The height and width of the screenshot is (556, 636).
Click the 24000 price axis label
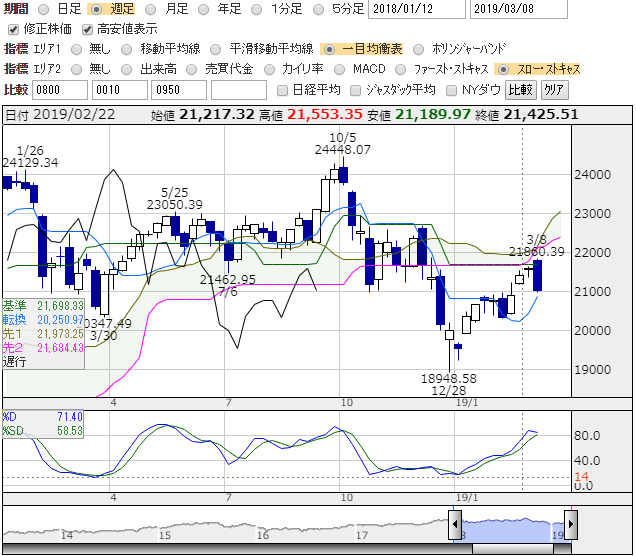(x=592, y=175)
